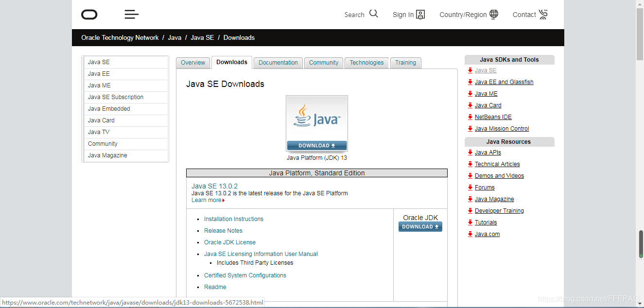Open the Training tab
This screenshot has width=644, height=308.
pos(405,63)
